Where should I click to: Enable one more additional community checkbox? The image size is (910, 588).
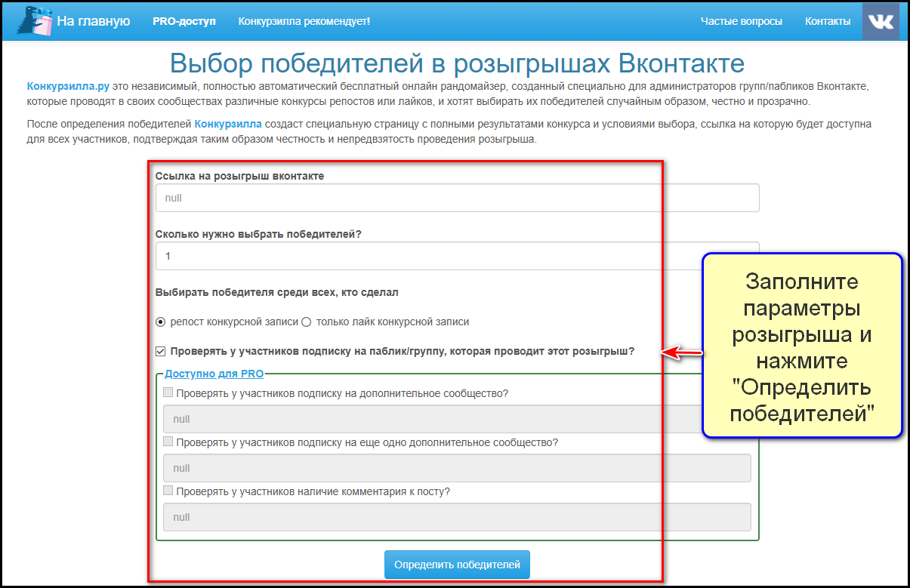[x=168, y=442]
